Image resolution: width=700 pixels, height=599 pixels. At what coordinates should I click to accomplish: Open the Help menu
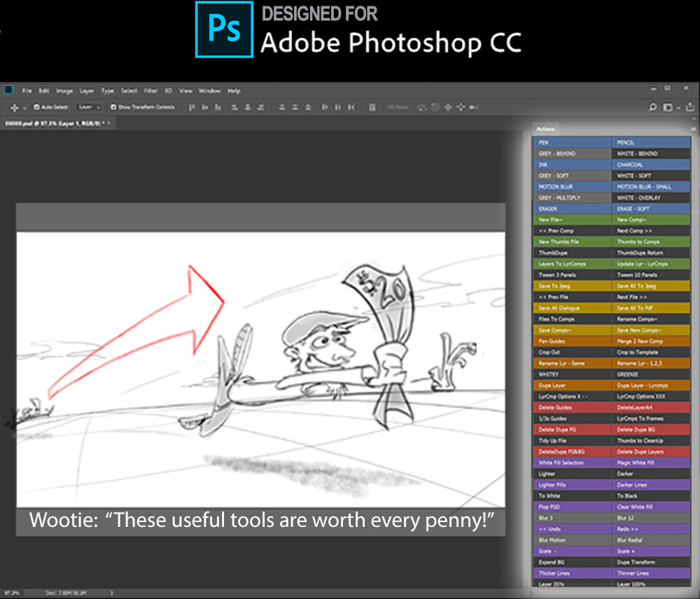234,90
